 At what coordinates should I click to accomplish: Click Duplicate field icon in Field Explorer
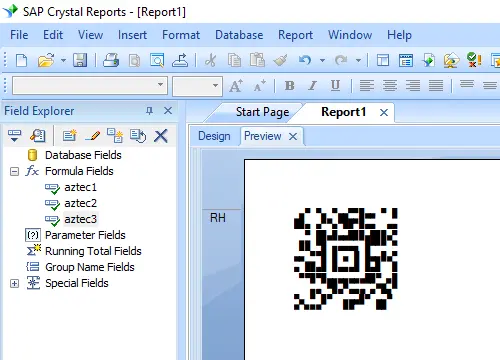tap(115, 136)
